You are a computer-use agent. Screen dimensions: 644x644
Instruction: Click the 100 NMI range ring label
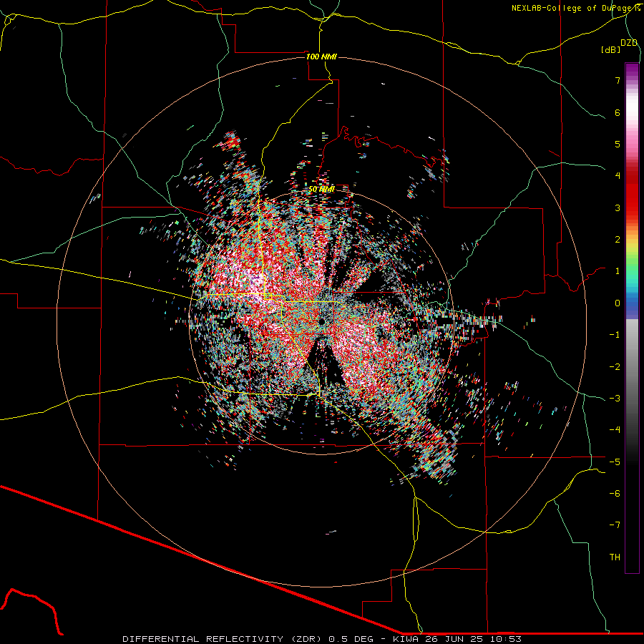[321, 57]
